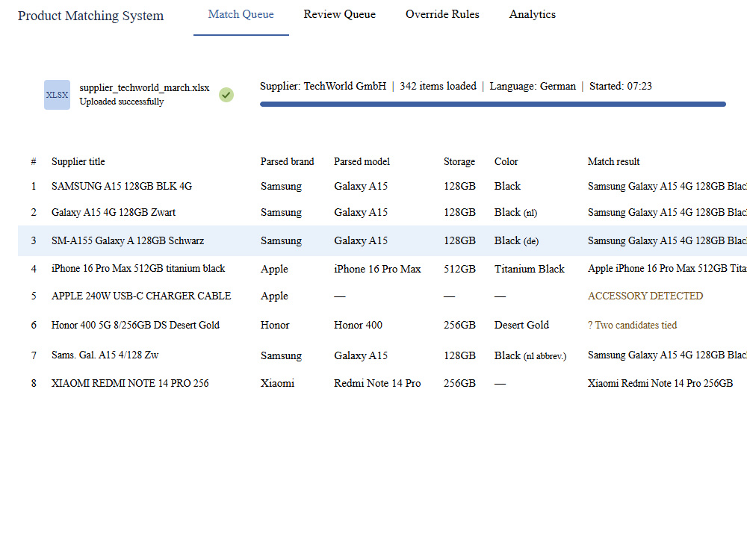
Task: Click the Uploaded successfully status text
Action: coord(122,102)
